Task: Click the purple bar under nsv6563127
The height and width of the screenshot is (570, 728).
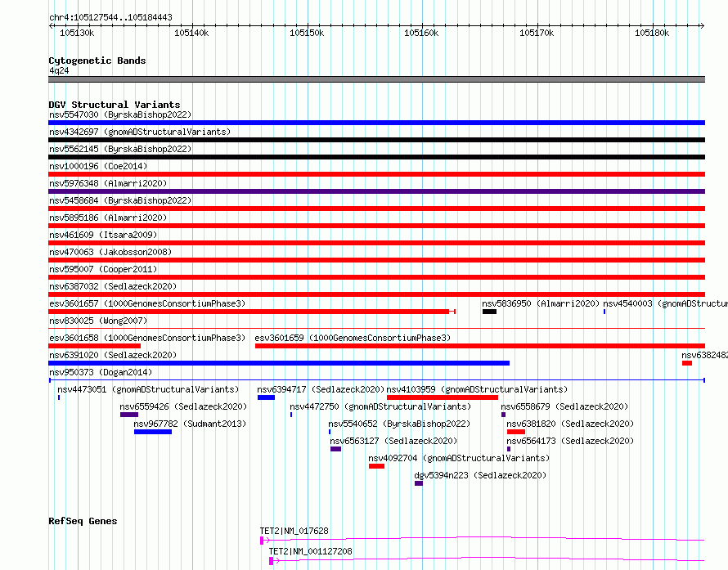Action: 335,449
